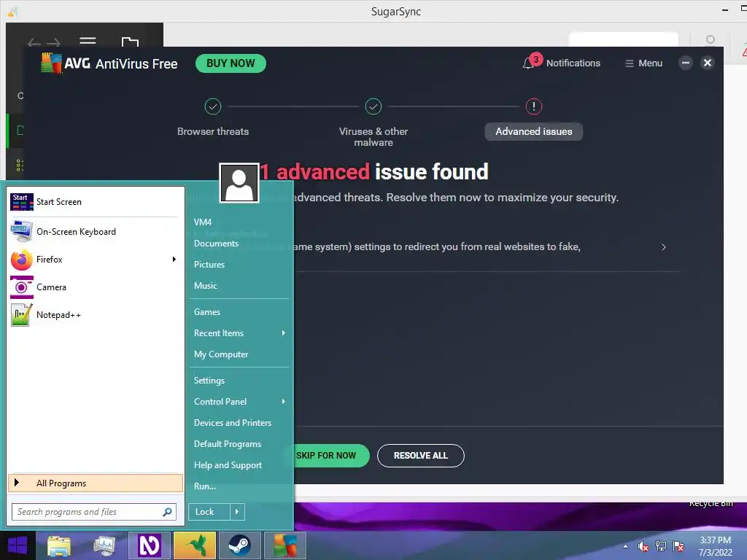Open My Computer
The height and width of the screenshot is (560, 747).
coord(221,354)
